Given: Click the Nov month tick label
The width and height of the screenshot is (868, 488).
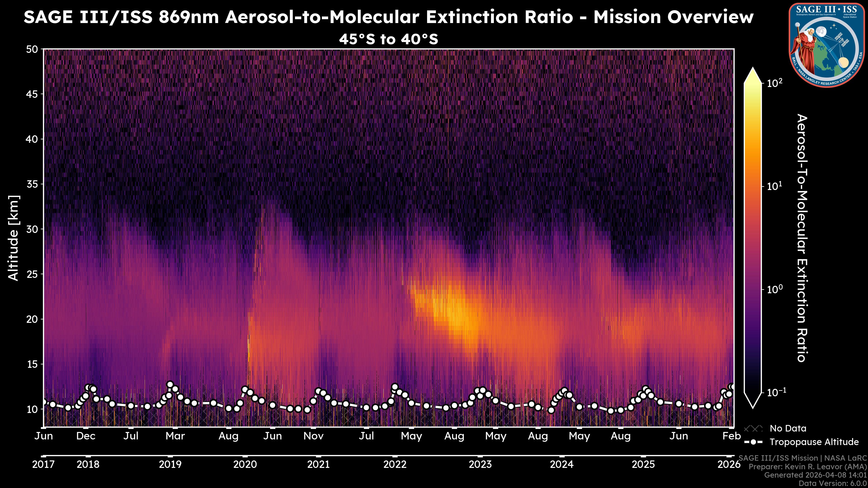Looking at the screenshot, I should pos(313,436).
